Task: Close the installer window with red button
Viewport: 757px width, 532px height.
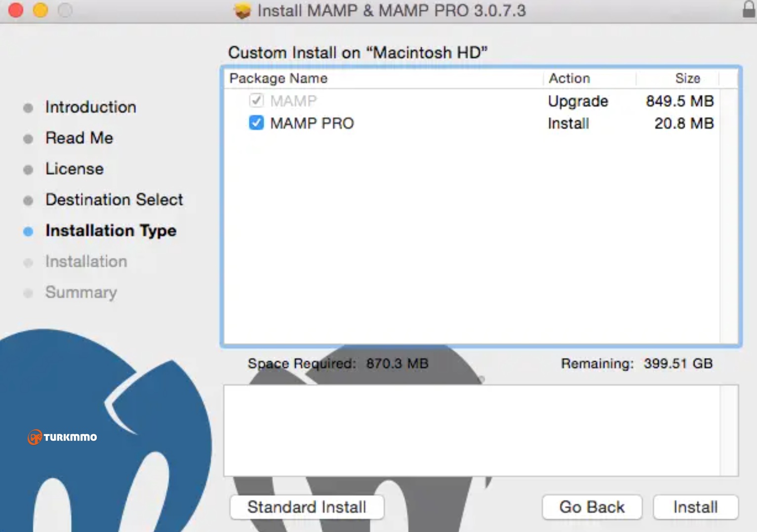Action: click(x=16, y=10)
